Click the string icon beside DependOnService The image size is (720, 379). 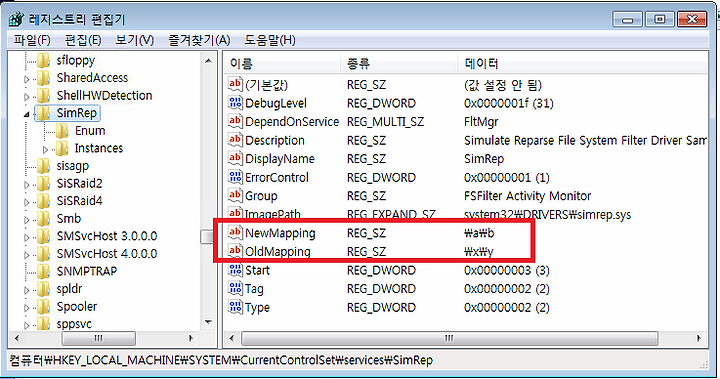click(x=235, y=121)
